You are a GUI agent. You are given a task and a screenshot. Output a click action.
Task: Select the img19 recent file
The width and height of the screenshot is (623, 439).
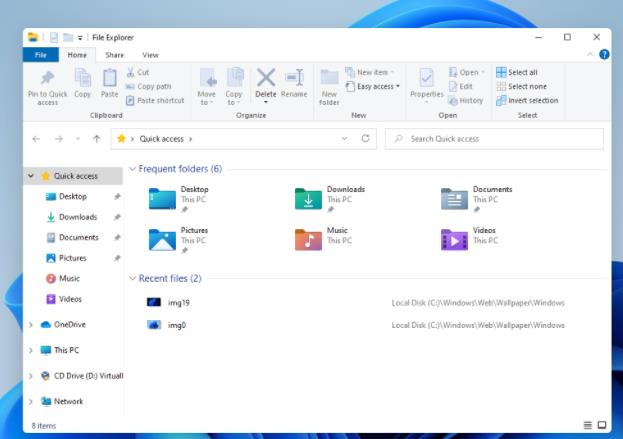[x=179, y=302]
